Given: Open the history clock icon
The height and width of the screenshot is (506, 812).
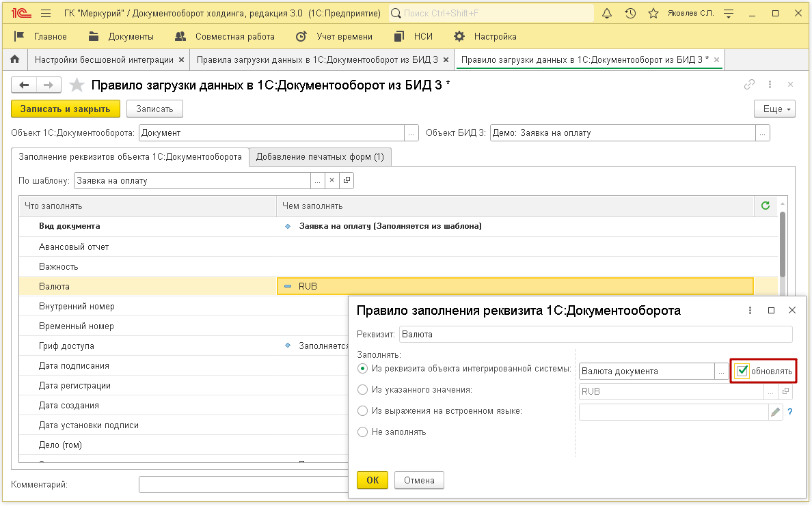Looking at the screenshot, I should 630,13.
